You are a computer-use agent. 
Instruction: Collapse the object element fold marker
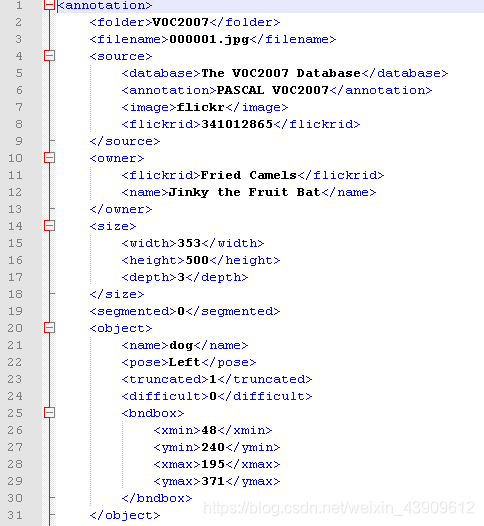[x=49, y=328]
